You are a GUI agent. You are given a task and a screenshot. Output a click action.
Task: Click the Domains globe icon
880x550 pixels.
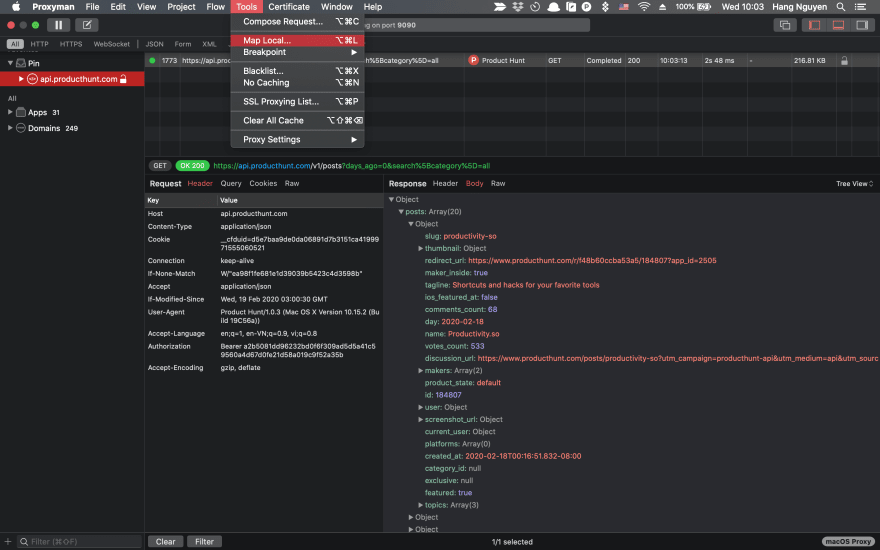[x=21, y=128]
